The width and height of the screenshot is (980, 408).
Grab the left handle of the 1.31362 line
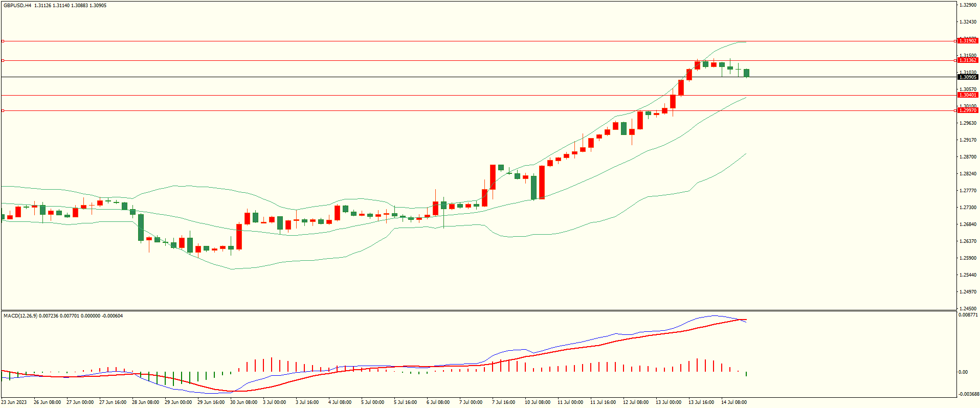3,60
